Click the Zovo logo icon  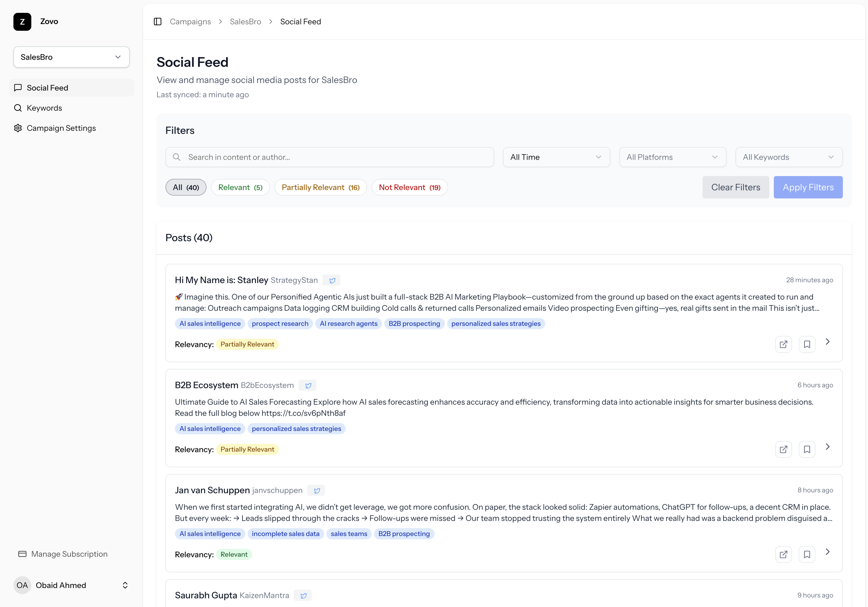[x=22, y=22]
